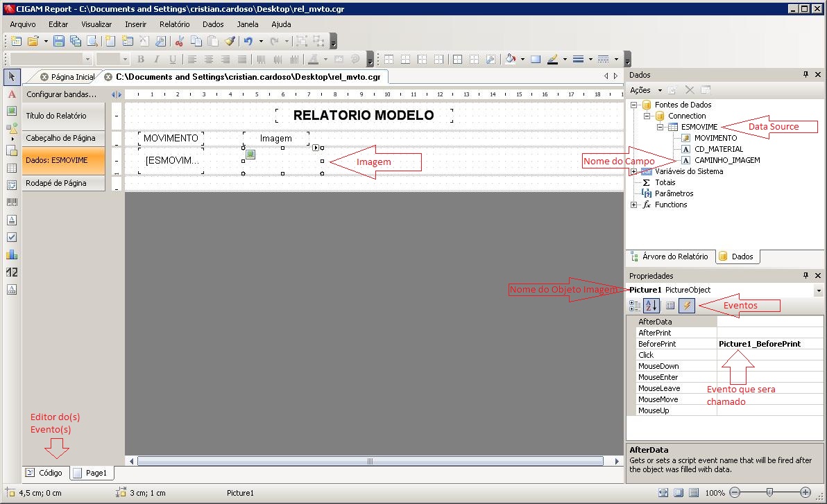Open the Undo history dropdown arrow
Image resolution: width=827 pixels, height=504 pixels.
pos(261,41)
